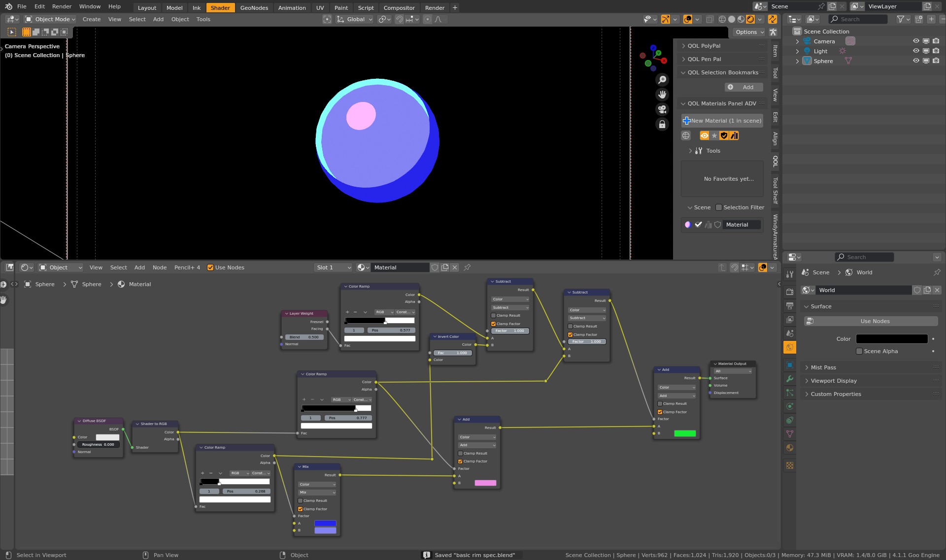This screenshot has width=946, height=560.
Task: Click the zoom magnifier icon in viewport
Action: coord(662,80)
